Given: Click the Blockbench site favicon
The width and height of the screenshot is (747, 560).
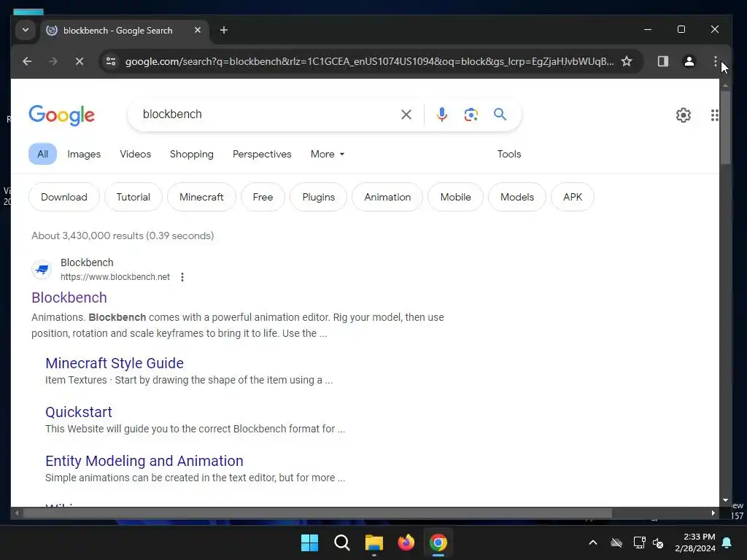Looking at the screenshot, I should click(x=42, y=270).
